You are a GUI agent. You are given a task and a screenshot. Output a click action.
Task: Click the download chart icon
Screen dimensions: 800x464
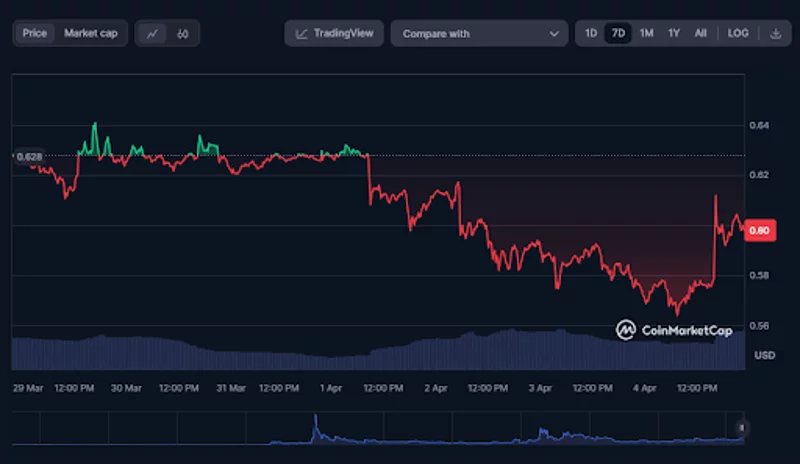[x=776, y=33]
